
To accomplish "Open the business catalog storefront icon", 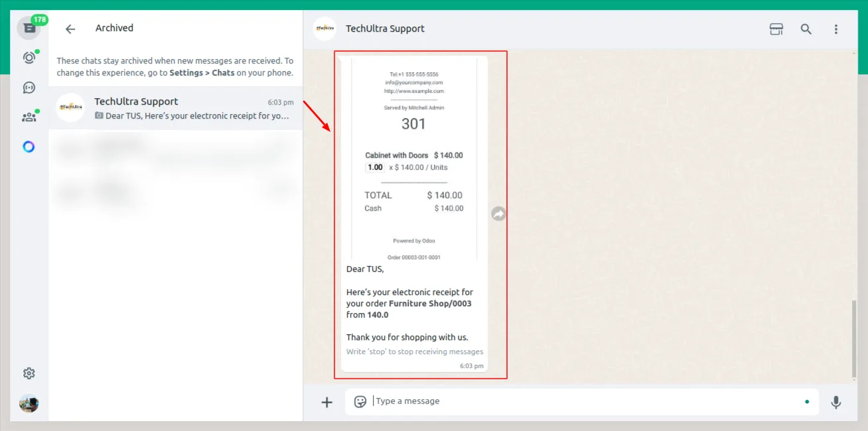I will [x=776, y=29].
